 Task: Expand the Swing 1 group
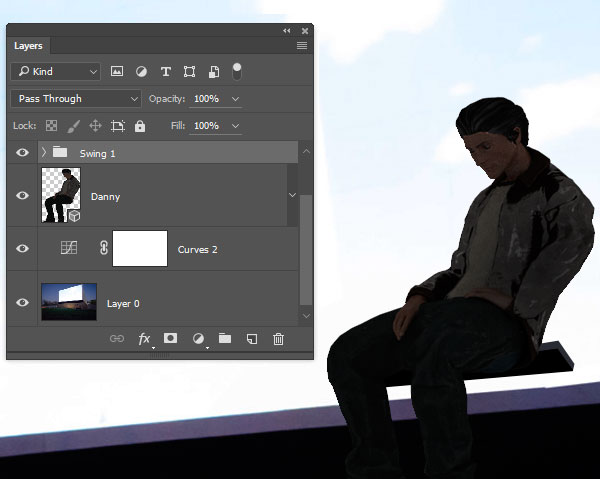[43, 153]
